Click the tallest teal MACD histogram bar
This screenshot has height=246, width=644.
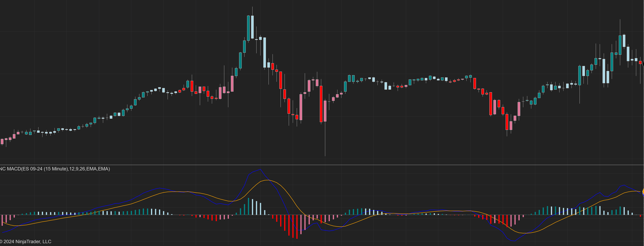248,206
